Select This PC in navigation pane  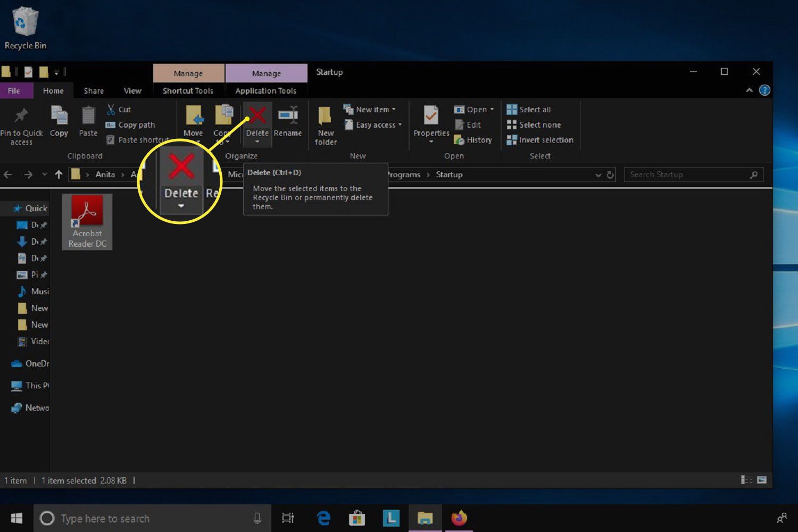(30, 386)
